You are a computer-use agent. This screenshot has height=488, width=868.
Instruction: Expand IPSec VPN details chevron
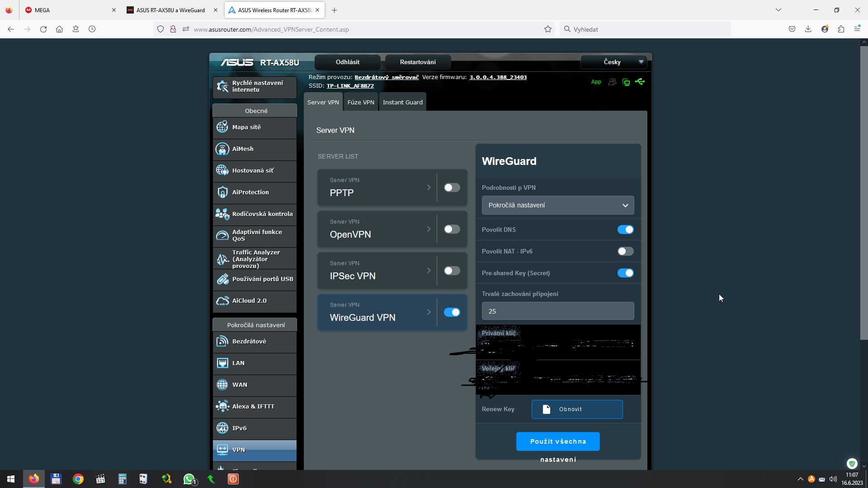pos(429,271)
